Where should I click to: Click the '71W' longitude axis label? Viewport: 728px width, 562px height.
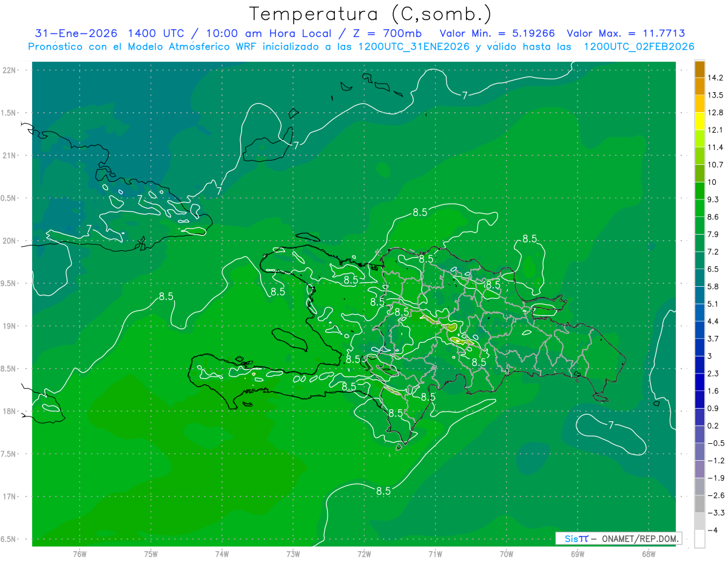435,554
